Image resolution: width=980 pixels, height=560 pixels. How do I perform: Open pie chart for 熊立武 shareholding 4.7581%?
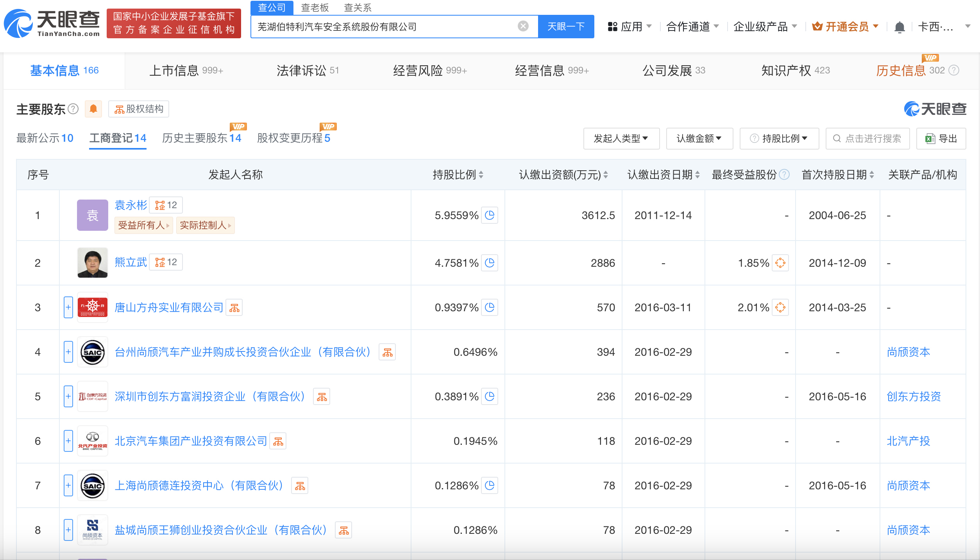point(489,263)
